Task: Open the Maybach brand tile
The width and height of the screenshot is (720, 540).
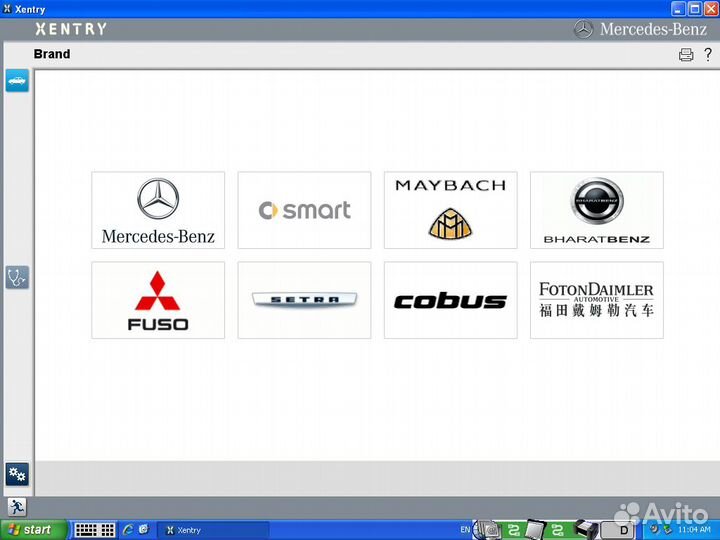Action: 450,210
